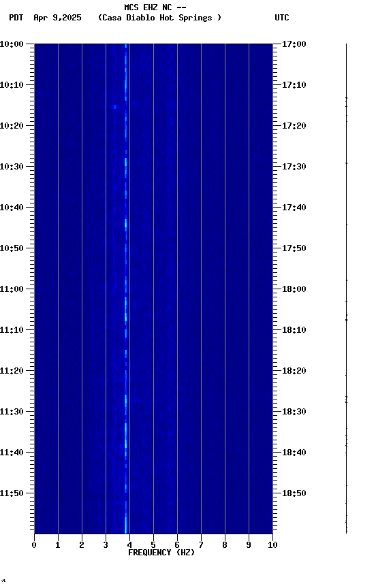The image size is (376, 588).
Task: Click the '18:40' UTC time label
Action: click(x=294, y=453)
